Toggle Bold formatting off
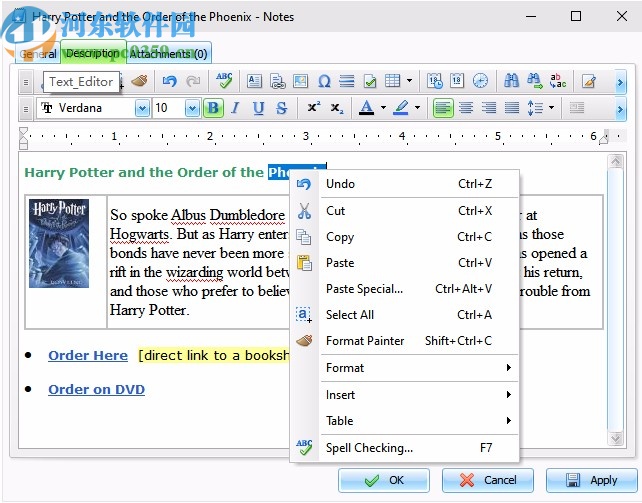The width and height of the screenshot is (642, 503). [x=213, y=108]
